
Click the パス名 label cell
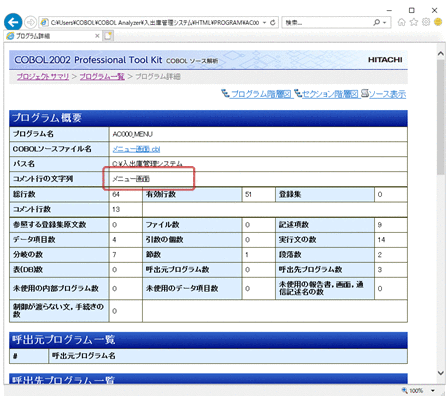point(59,164)
